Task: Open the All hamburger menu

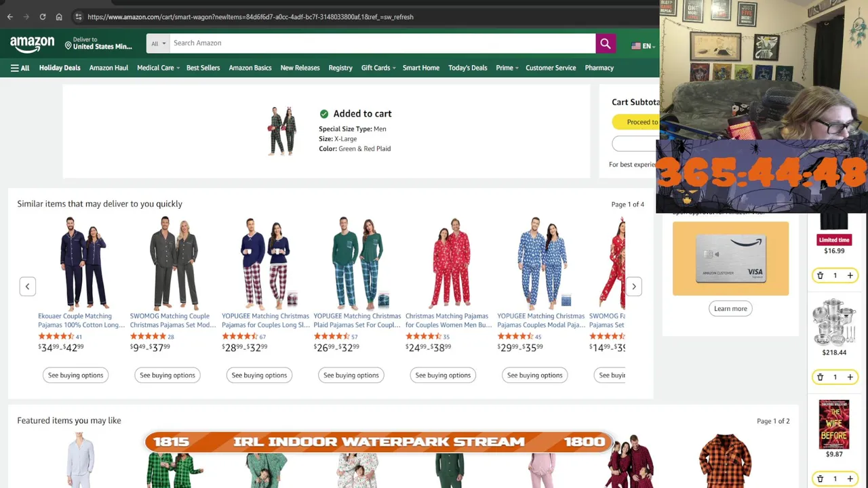Action: click(x=20, y=68)
